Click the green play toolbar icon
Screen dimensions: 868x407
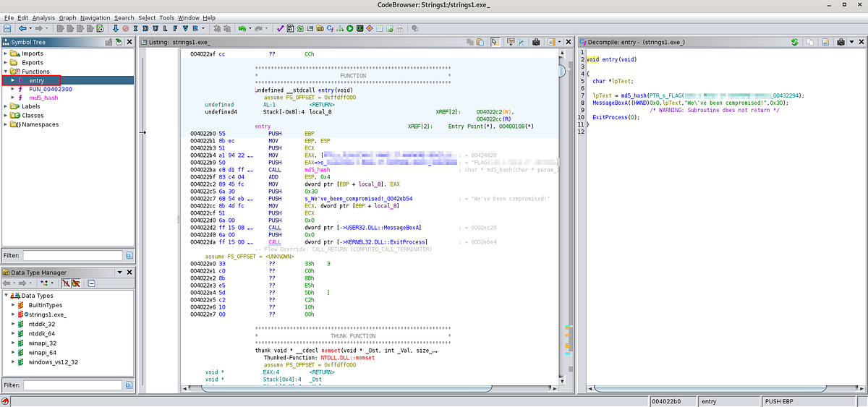[349, 28]
